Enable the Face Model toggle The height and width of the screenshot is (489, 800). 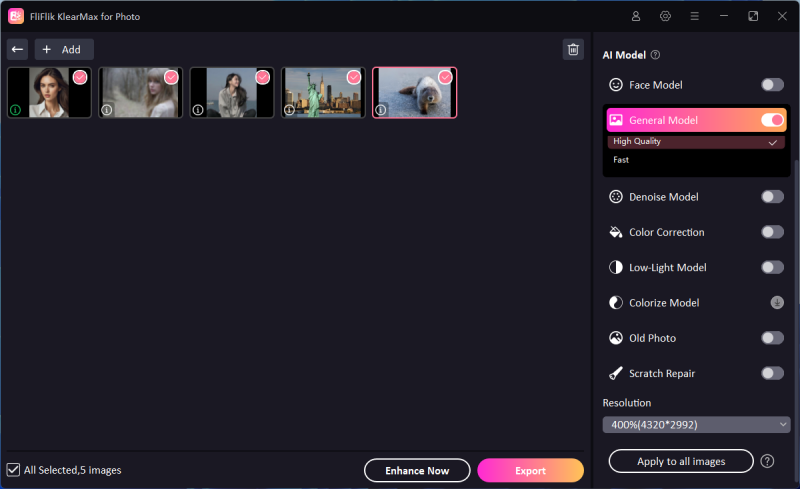tap(772, 85)
